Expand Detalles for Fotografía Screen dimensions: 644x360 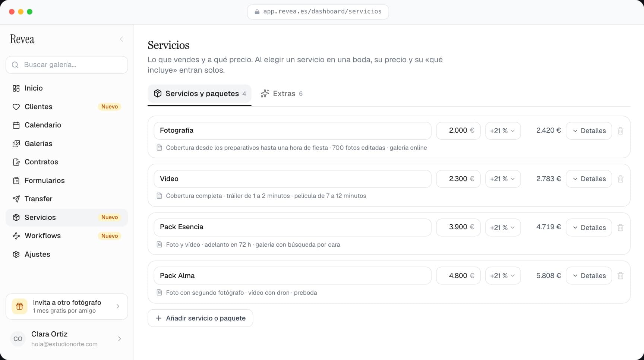(589, 131)
